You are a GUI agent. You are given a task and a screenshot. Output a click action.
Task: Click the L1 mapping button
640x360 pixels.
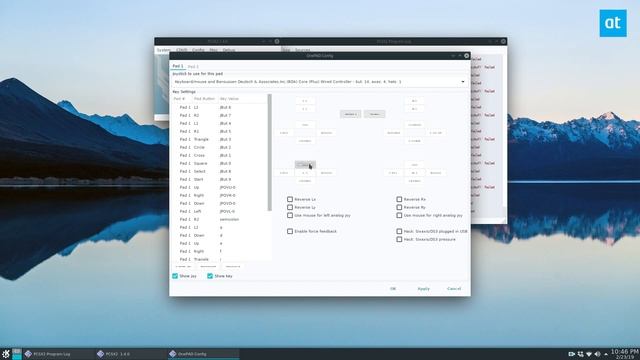305,109
